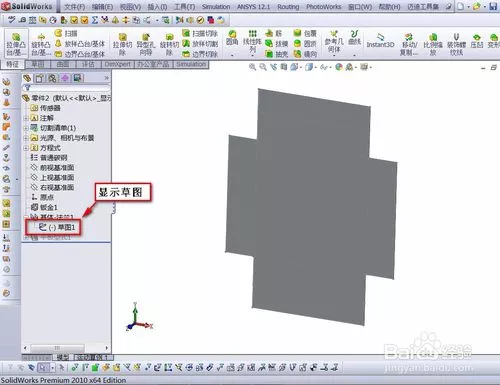Select 草图1 in the feature tree

tap(57, 227)
